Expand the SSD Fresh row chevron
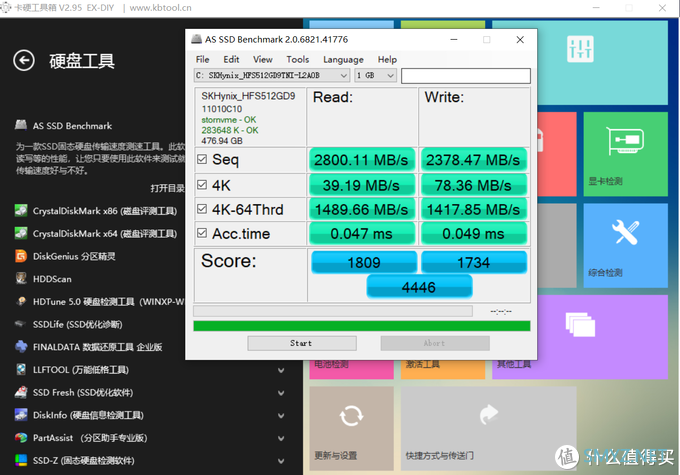 (281, 393)
